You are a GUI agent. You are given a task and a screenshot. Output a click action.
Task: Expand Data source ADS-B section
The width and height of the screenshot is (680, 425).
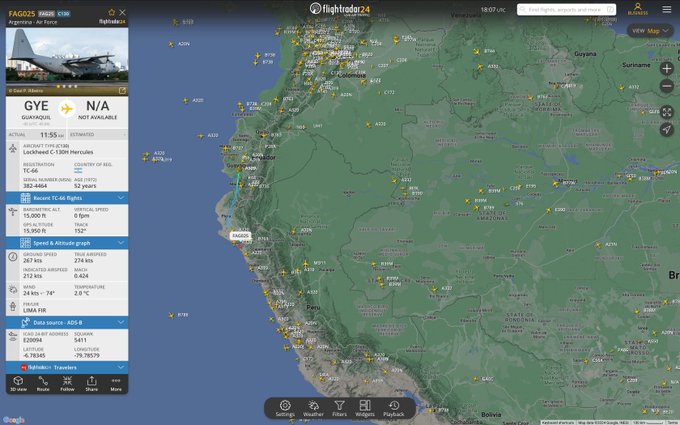pos(67,322)
